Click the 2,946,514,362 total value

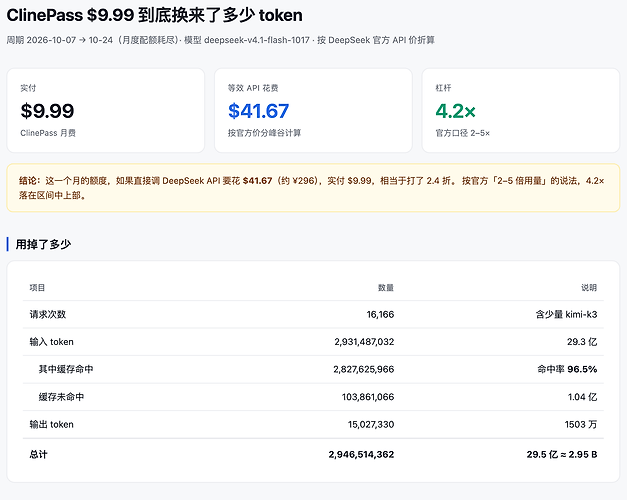[x=361, y=454]
